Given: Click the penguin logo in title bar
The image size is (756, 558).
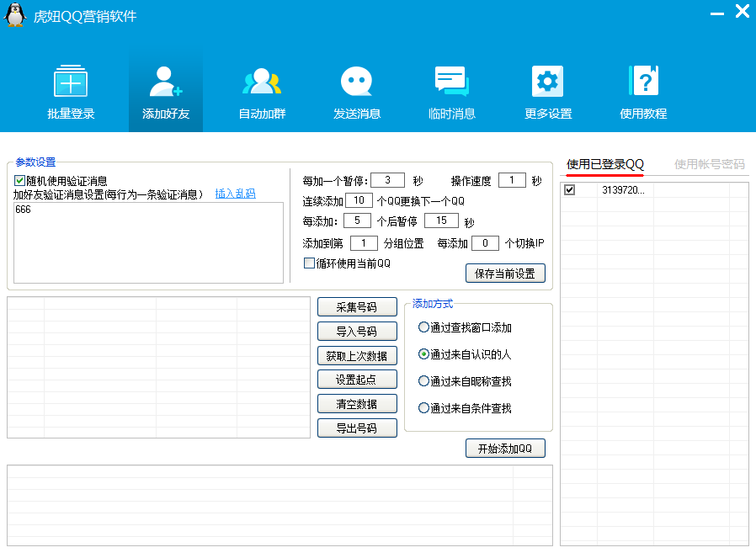Looking at the screenshot, I should pos(15,15).
